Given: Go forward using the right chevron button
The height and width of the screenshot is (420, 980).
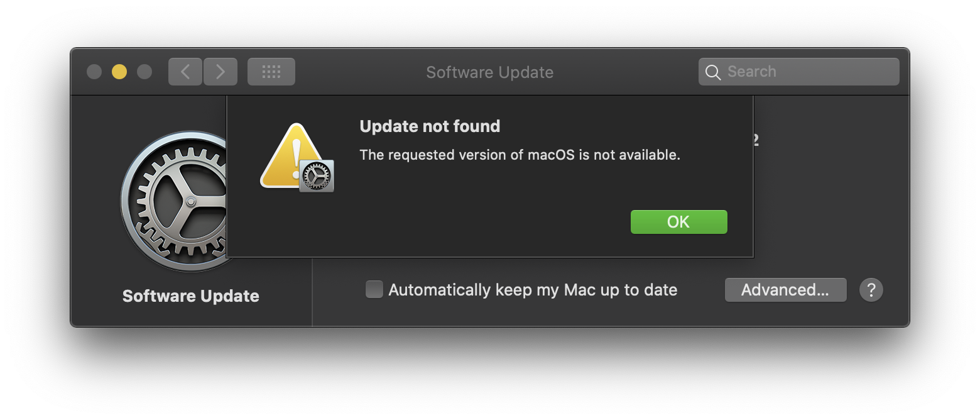Looking at the screenshot, I should coord(220,72).
